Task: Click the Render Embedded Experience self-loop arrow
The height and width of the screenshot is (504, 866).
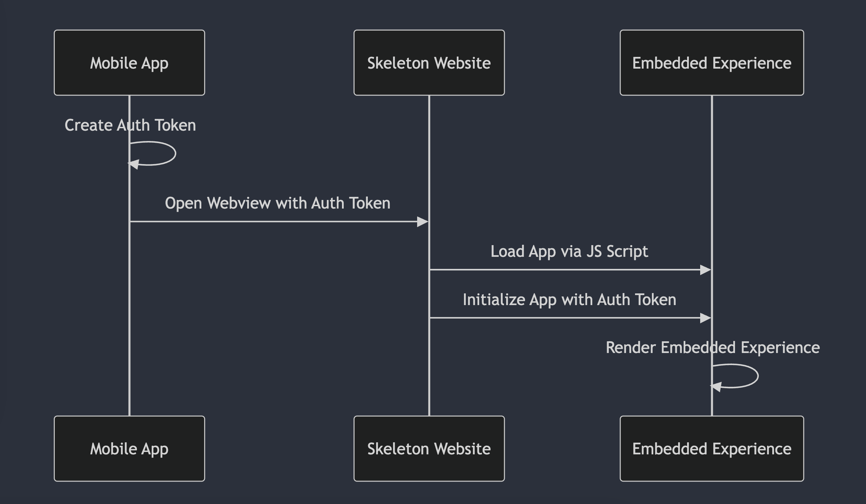Action: tap(757, 376)
